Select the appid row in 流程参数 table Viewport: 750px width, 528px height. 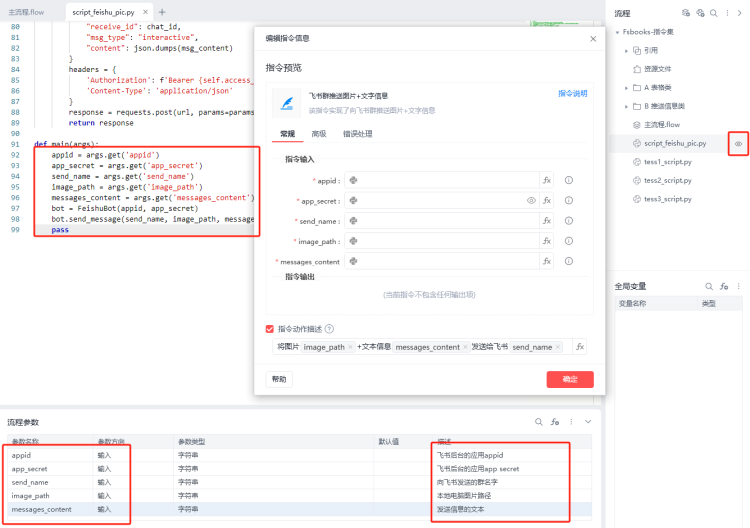coord(299,455)
